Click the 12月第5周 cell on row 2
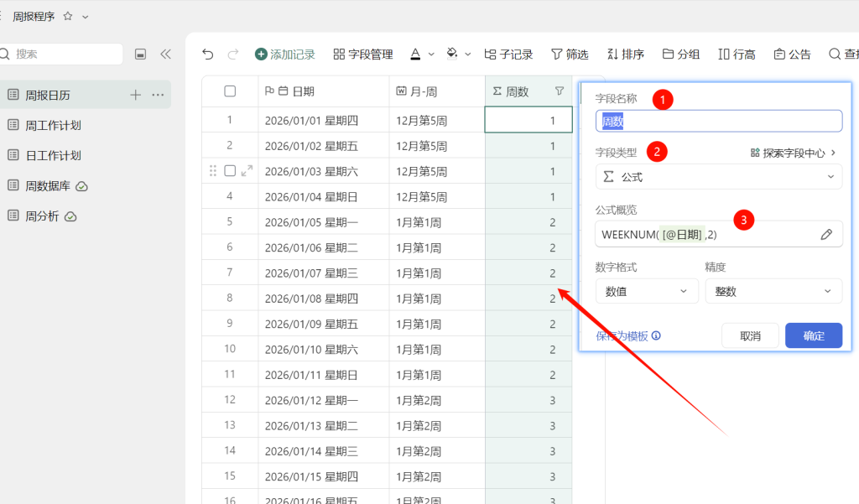This screenshot has width=859, height=504. click(437, 146)
